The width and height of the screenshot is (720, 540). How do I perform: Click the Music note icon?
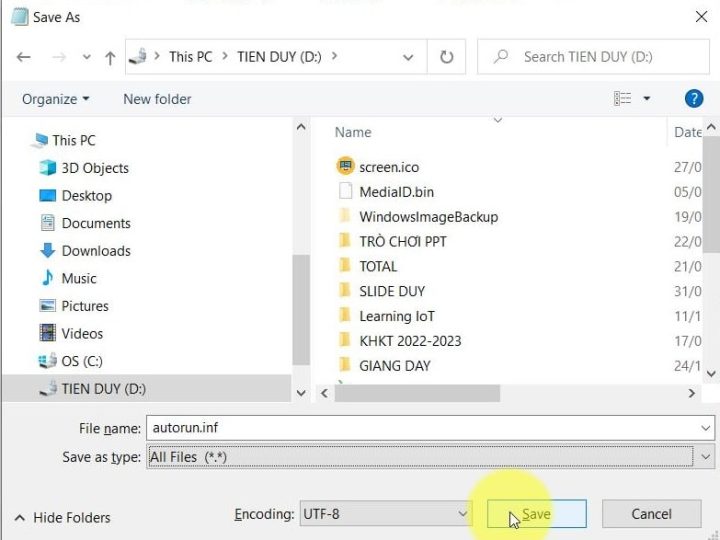pos(47,278)
